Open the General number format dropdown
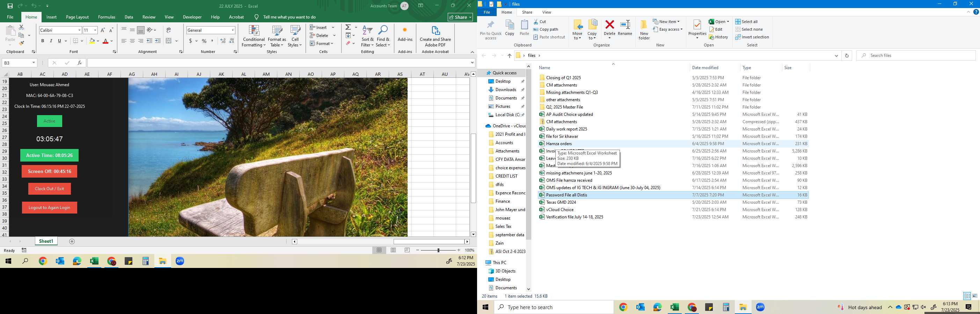Viewport: 980px width, 314px height. [233, 30]
